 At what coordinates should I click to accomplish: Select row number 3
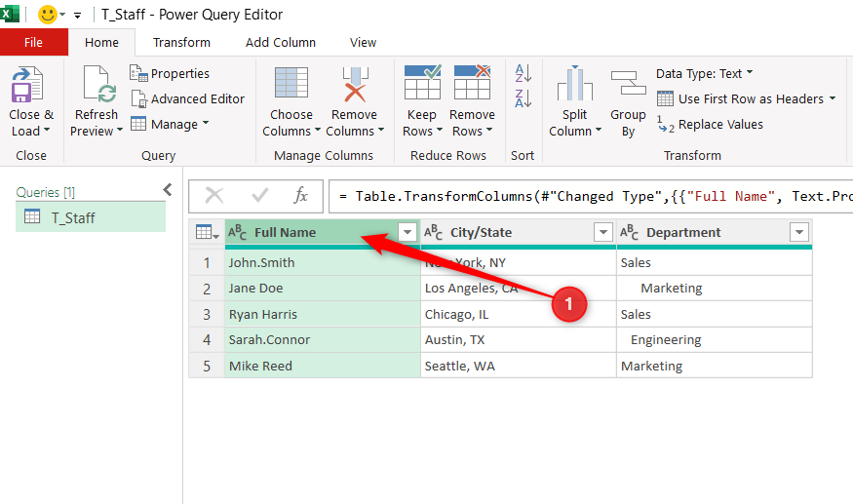[207, 314]
